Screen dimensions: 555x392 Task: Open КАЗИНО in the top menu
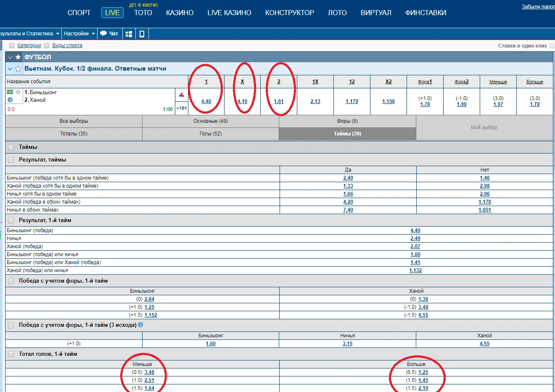click(x=180, y=13)
